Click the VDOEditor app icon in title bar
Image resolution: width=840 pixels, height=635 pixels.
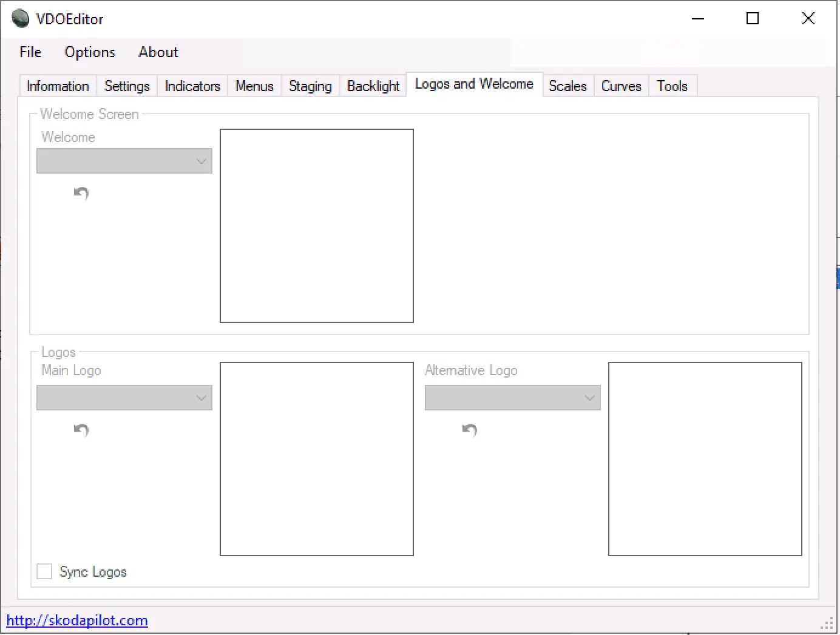pyautogui.click(x=21, y=19)
